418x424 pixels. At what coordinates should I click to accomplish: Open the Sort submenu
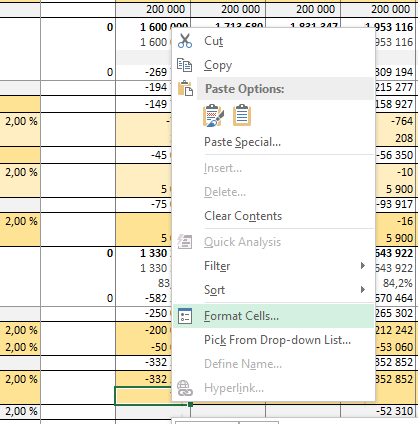pyautogui.click(x=273, y=290)
